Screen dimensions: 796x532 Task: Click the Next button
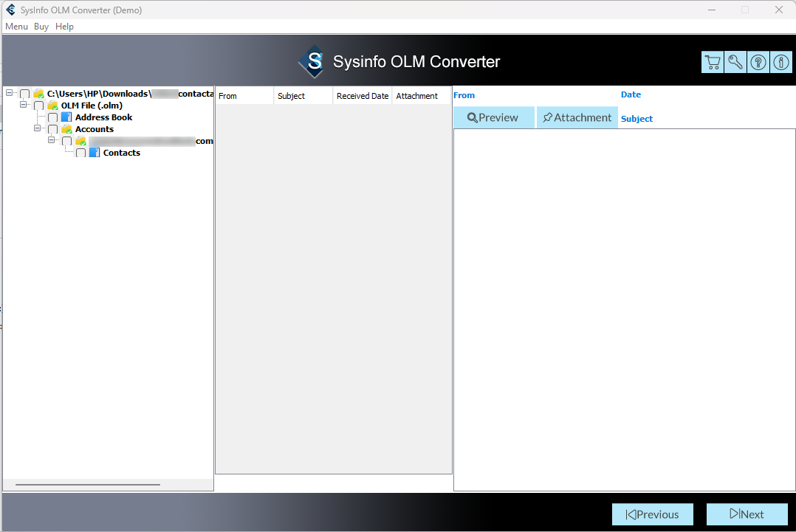pyautogui.click(x=747, y=514)
